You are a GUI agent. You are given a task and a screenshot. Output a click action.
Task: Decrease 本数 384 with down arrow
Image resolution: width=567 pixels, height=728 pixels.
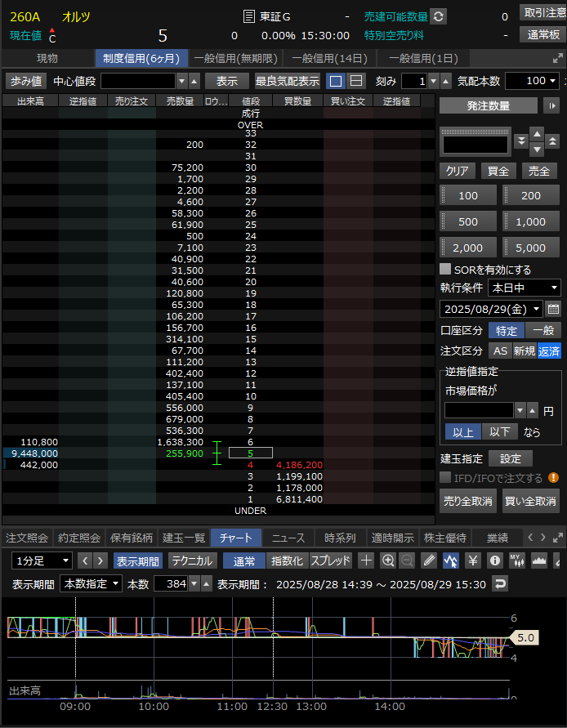point(194,583)
